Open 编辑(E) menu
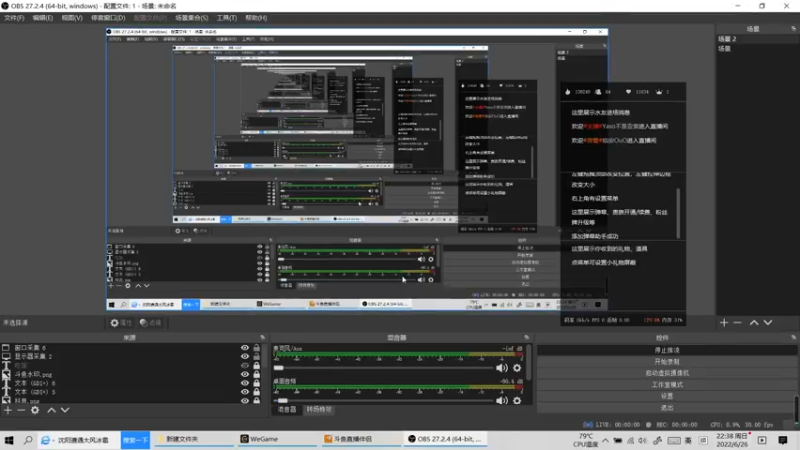 coord(42,18)
